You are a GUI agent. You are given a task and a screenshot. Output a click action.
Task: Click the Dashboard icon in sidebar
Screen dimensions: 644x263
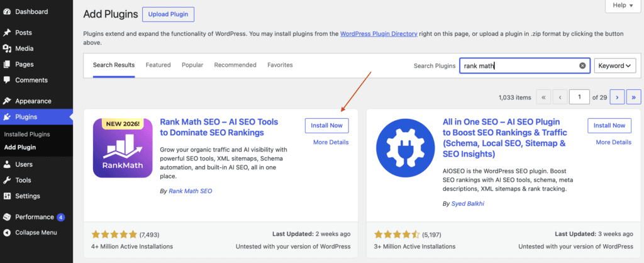click(6, 11)
